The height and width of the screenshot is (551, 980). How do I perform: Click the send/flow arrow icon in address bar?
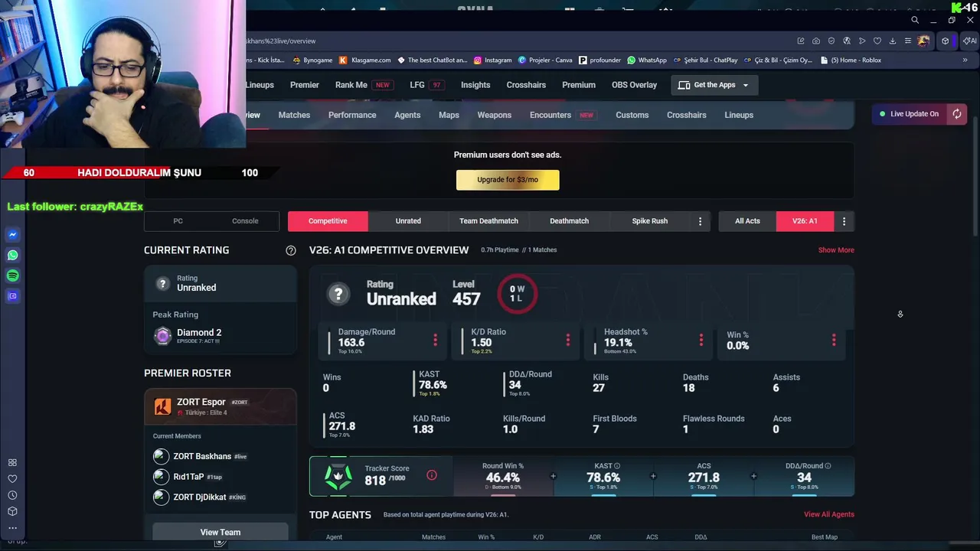pyautogui.click(x=862, y=41)
